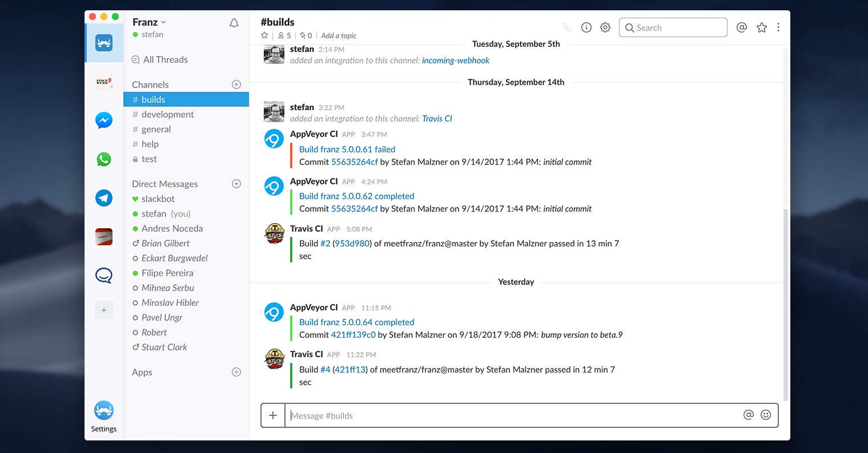Open the incoming-webhook integration link
868x453 pixels.
(x=455, y=60)
